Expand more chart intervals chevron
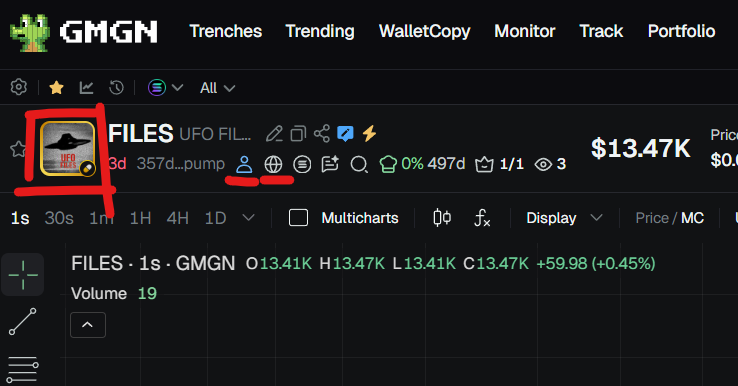This screenshot has height=386, width=738. point(249,218)
